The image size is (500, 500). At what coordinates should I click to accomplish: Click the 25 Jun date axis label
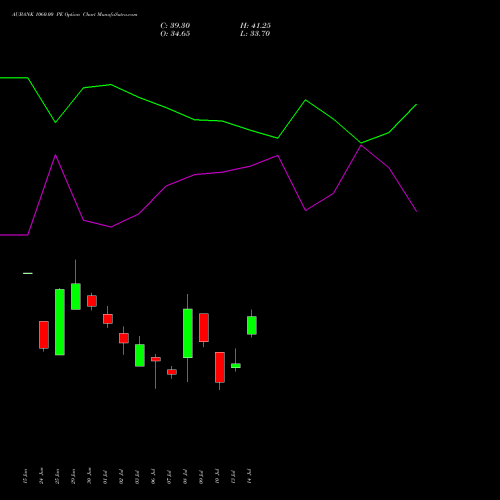58,476
